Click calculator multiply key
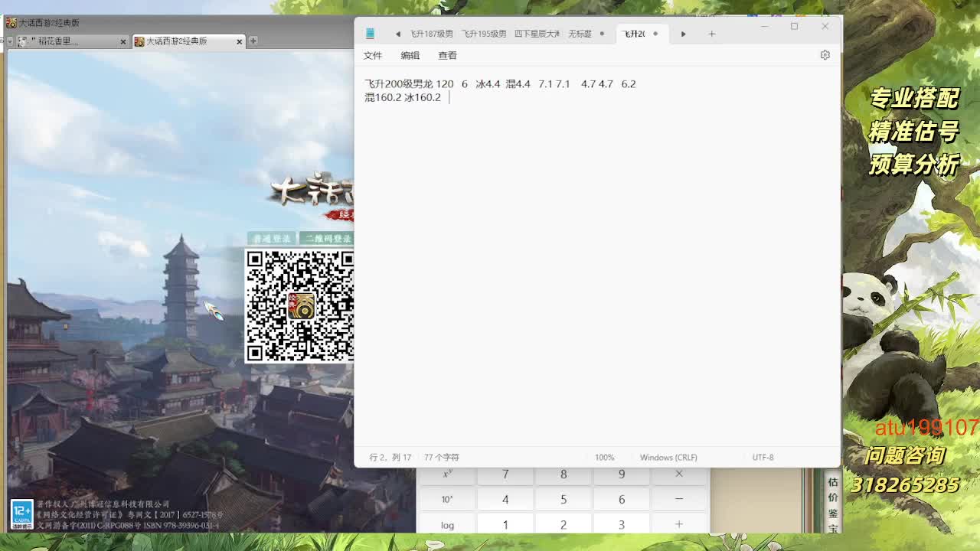This screenshot has height=551, width=980. 679,474
